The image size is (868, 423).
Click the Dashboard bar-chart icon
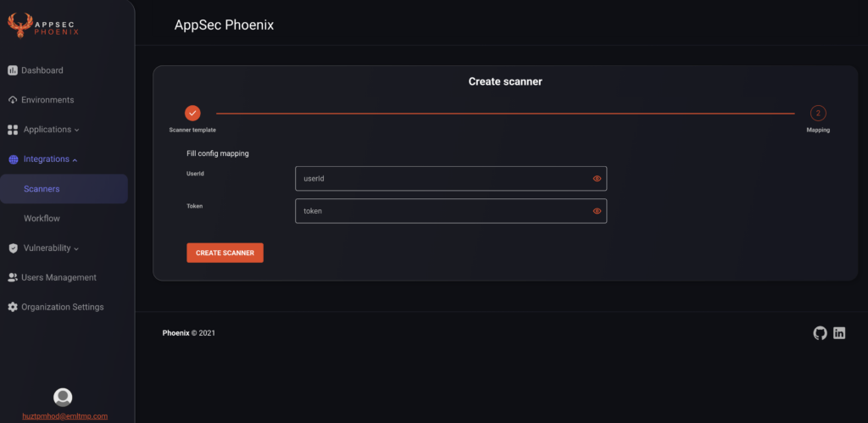[x=12, y=70]
